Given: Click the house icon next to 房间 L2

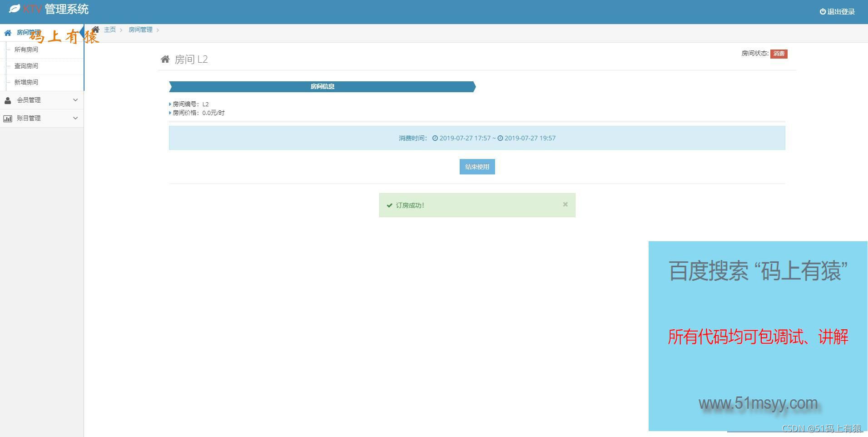Looking at the screenshot, I should (165, 59).
